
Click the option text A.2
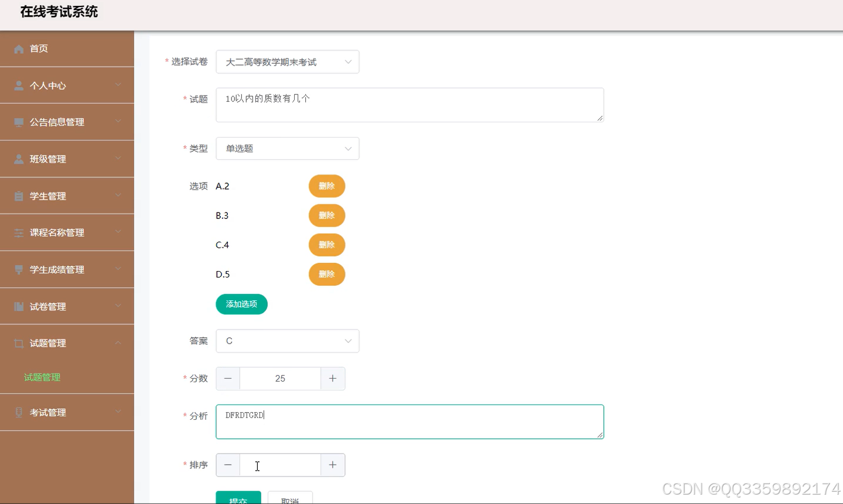pyautogui.click(x=223, y=186)
